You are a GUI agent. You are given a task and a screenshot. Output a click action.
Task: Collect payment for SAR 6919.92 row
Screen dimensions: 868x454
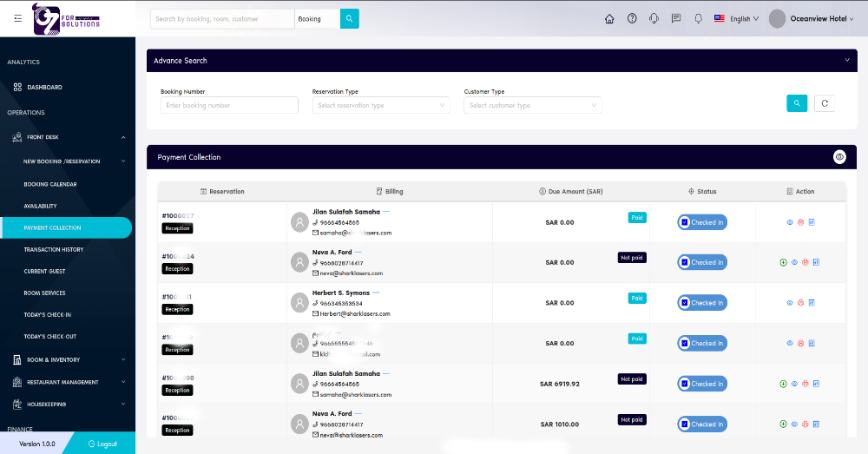pyautogui.click(x=783, y=384)
